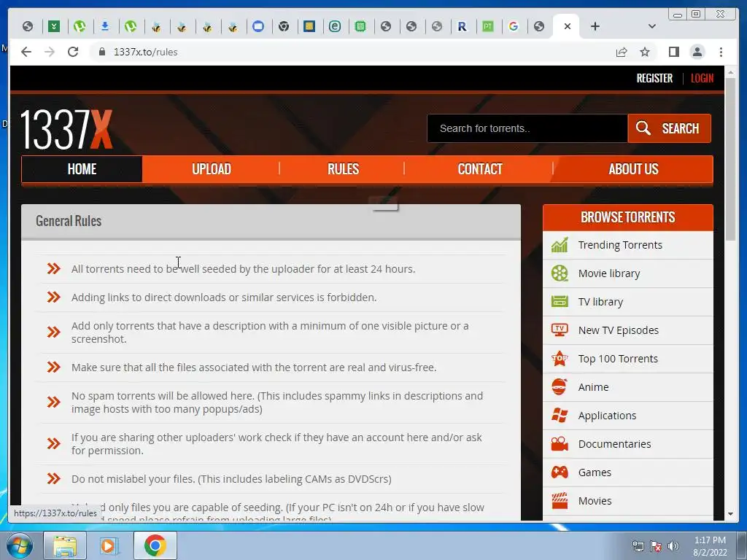Click the orange SEARCH button
The height and width of the screenshot is (560, 747).
pyautogui.click(x=669, y=128)
